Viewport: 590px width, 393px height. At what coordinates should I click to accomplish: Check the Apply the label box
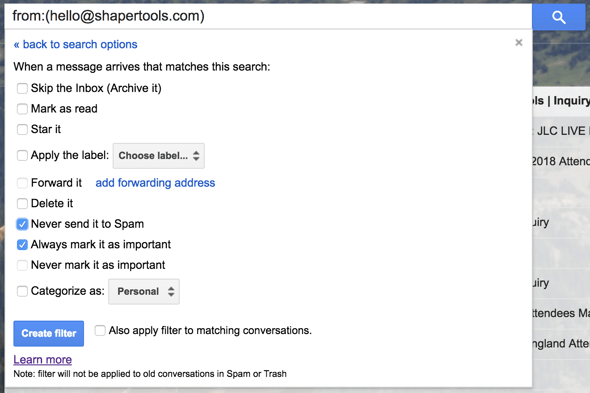[22, 155]
